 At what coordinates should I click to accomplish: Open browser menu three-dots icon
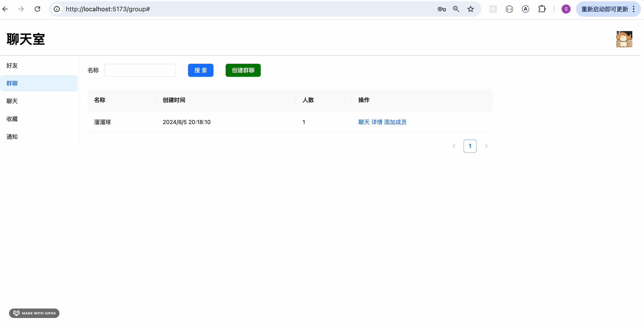pyautogui.click(x=634, y=9)
